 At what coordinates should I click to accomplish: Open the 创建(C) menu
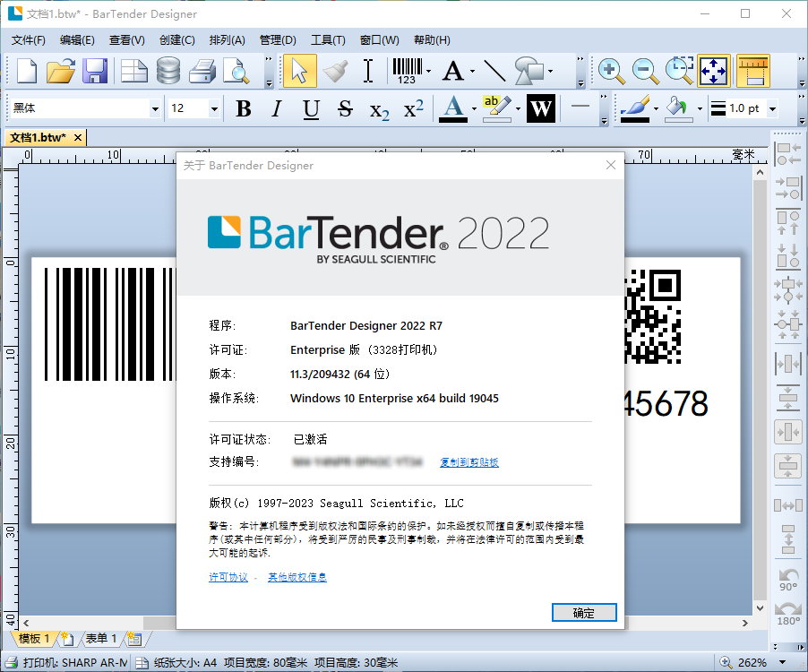(176, 40)
